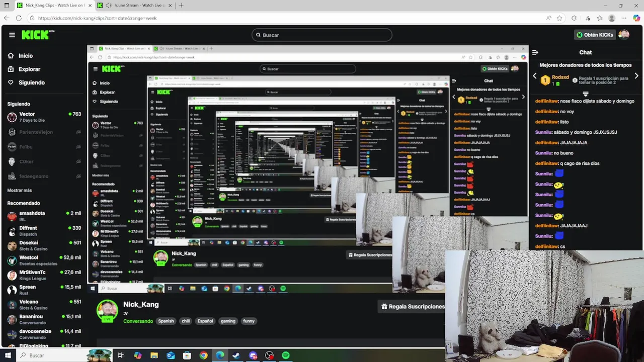Open offline channel ParienteViejon

click(44, 132)
